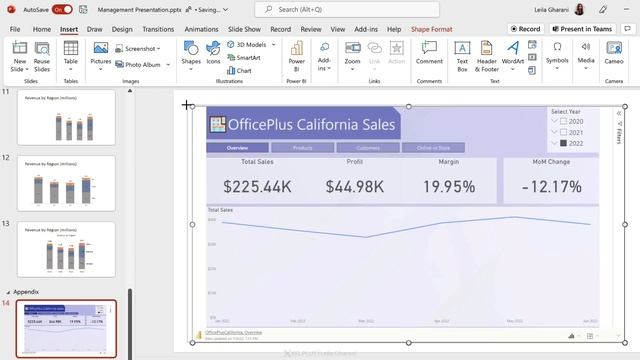
Task: Click the Comments pane icon in title bar
Action: [x=628, y=29]
